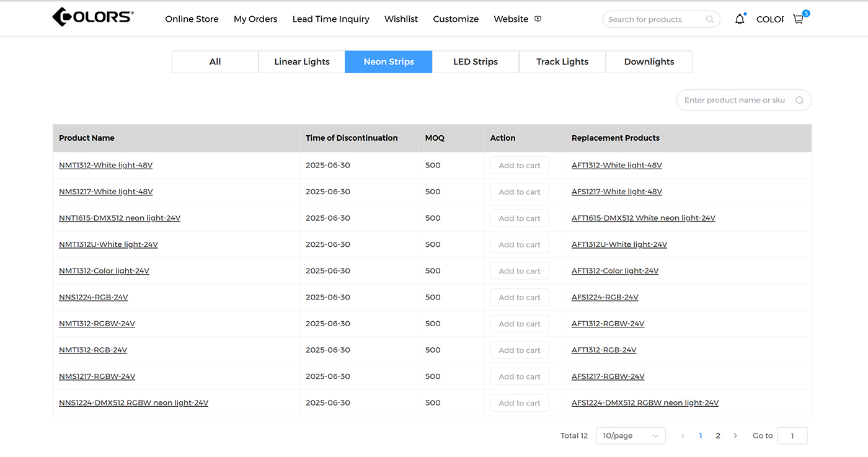Expand the 10/page page size dropdown
Viewport: 868px width, 457px height.
[x=631, y=436]
